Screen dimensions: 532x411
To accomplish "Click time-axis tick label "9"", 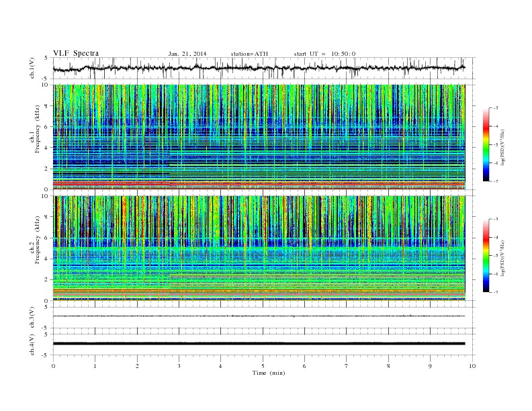I will coord(431,366).
